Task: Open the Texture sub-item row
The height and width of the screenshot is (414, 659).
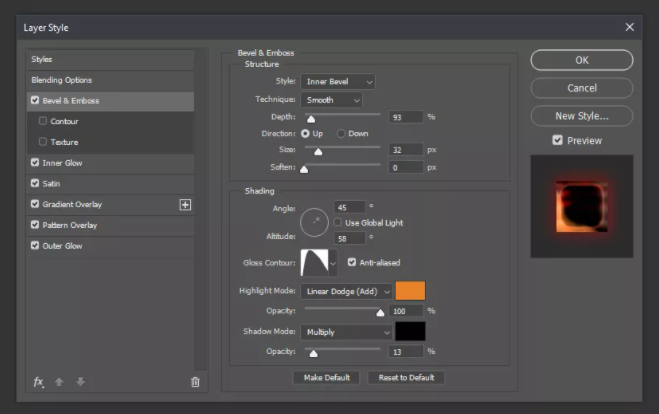Action: 110,142
